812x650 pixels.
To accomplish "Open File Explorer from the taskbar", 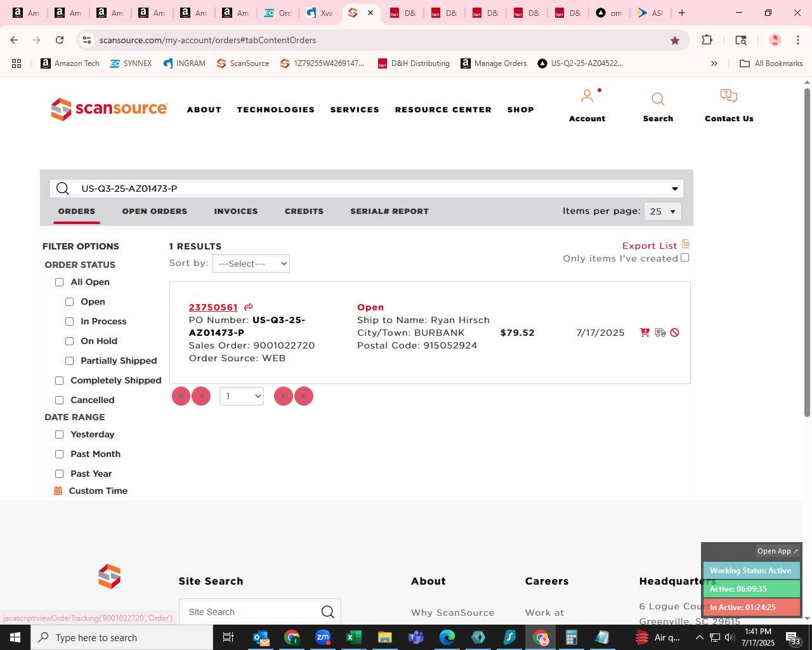I will pos(385,637).
